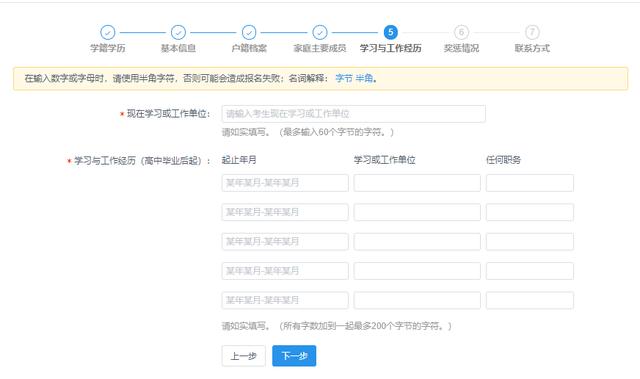The image size is (640, 379).
Task: Open the 联系方式 step label
Action: pos(532,48)
